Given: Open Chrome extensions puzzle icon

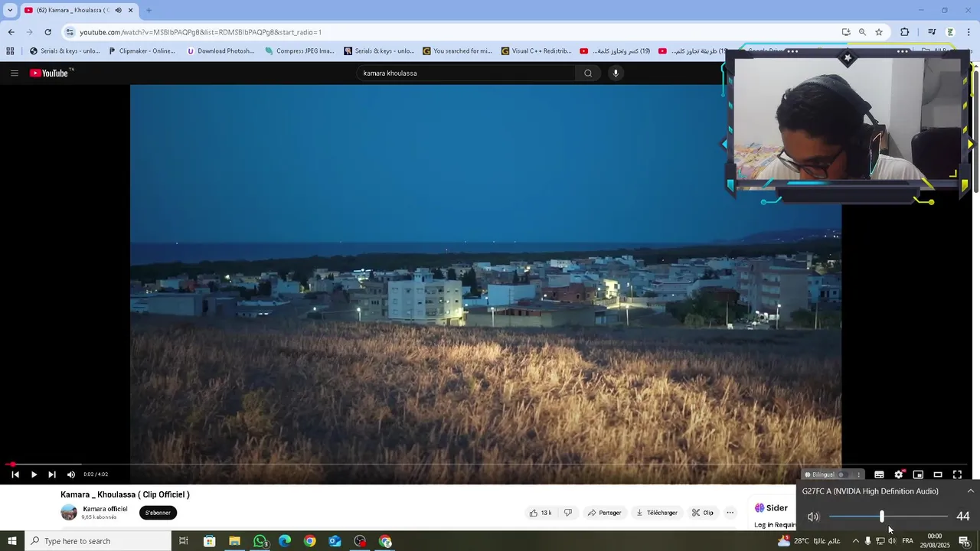Looking at the screenshot, I should [905, 32].
